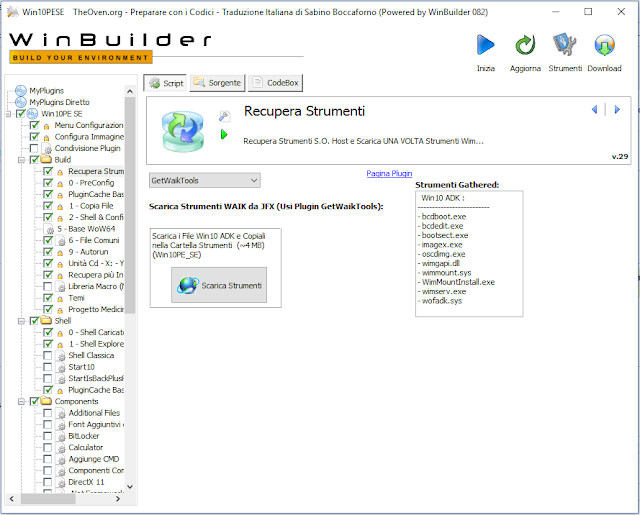Click the Strumenti Gathered list box
The width and height of the screenshot is (640, 515).
pos(469,253)
